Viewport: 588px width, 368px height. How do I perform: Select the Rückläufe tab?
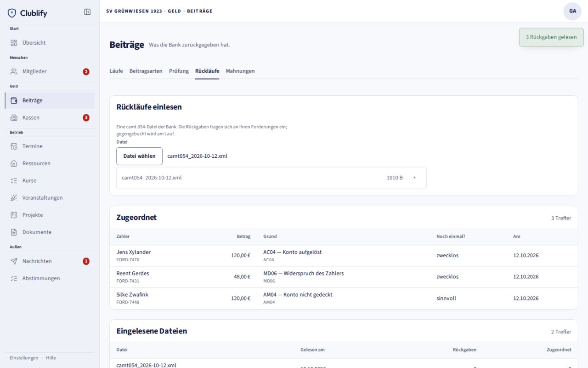point(207,71)
